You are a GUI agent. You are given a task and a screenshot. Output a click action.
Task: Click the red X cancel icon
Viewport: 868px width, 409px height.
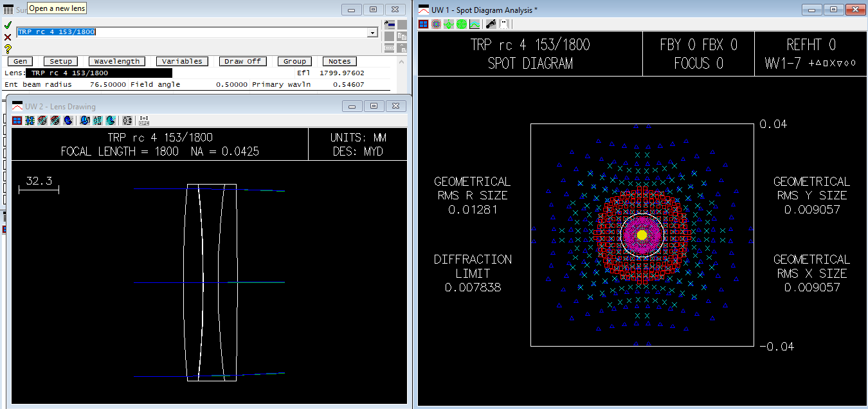coord(8,37)
